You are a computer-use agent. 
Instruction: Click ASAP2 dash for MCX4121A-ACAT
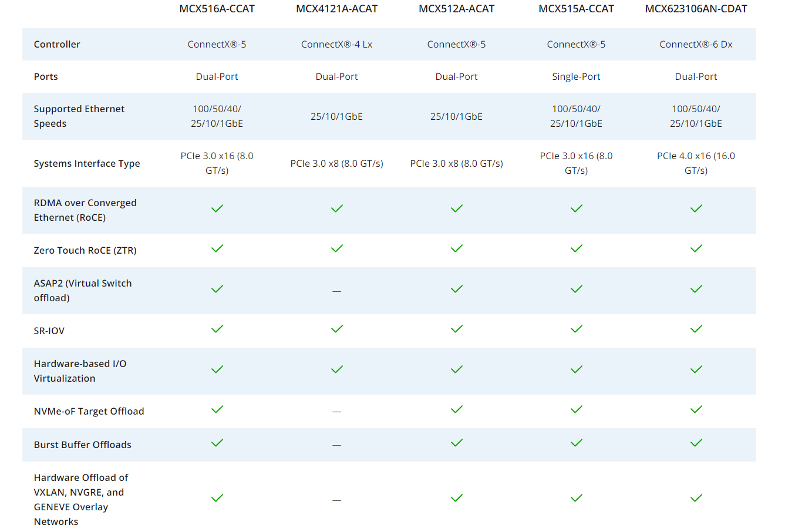pos(336,291)
